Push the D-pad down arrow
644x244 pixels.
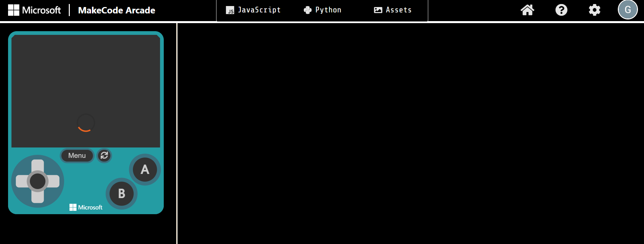pyautogui.click(x=38, y=197)
